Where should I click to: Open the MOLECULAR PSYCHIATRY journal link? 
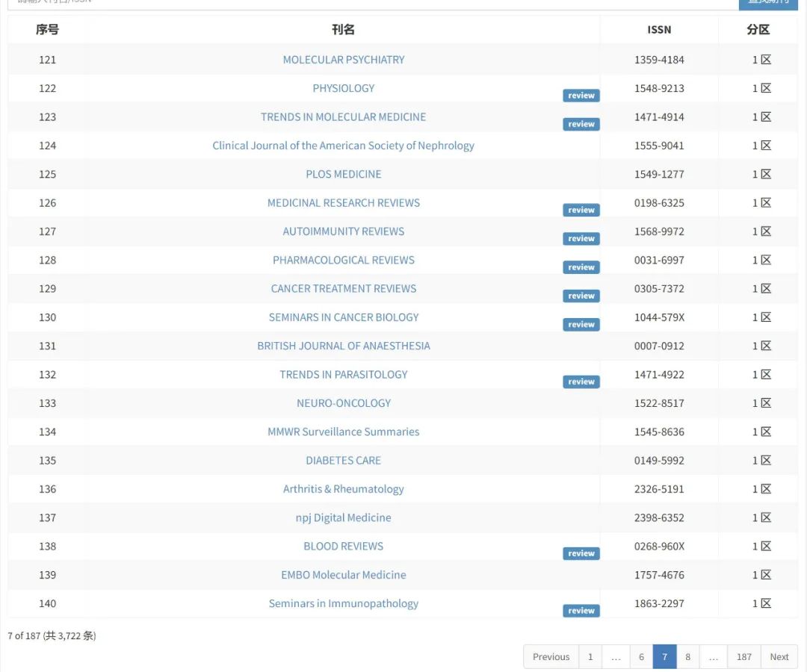coord(343,60)
